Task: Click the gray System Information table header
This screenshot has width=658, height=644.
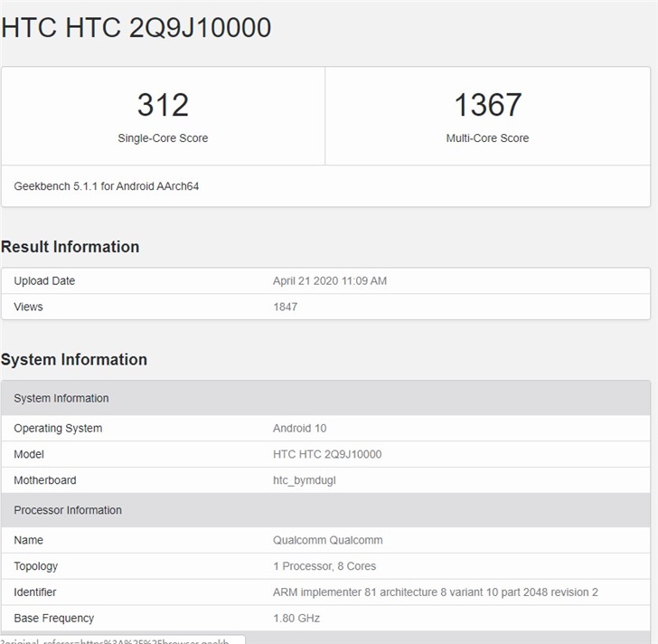Action: point(325,398)
